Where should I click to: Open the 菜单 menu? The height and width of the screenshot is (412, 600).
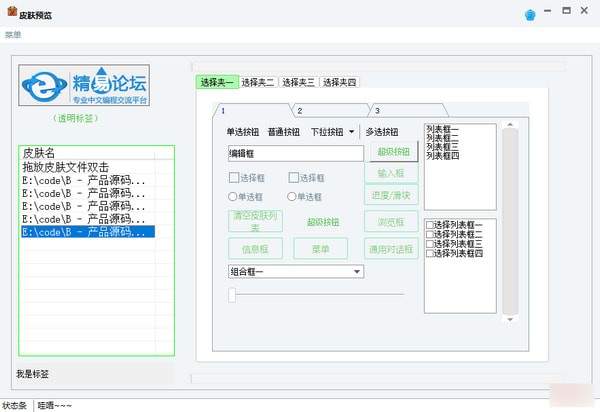pyautogui.click(x=13, y=36)
